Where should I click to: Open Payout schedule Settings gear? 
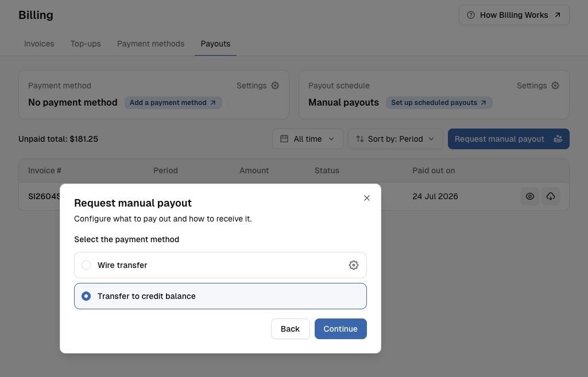pos(555,85)
